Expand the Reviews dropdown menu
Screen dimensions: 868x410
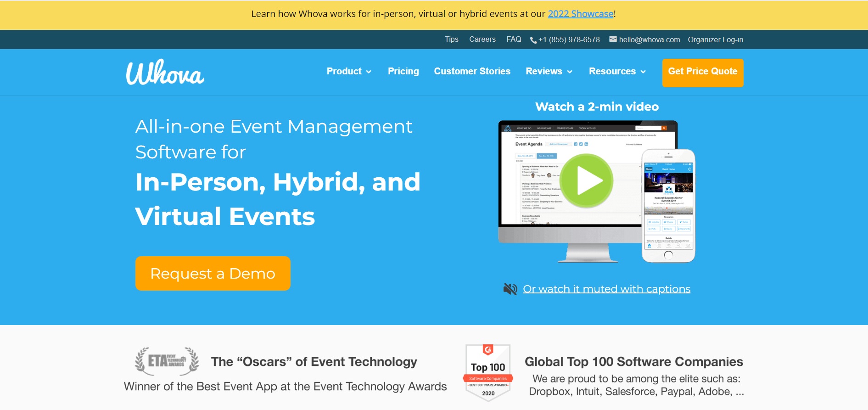click(549, 71)
